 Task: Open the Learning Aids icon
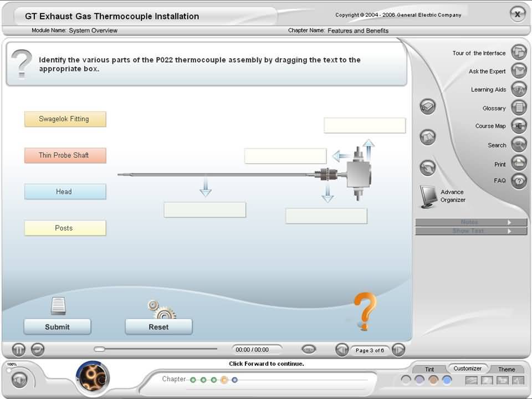[x=519, y=89]
